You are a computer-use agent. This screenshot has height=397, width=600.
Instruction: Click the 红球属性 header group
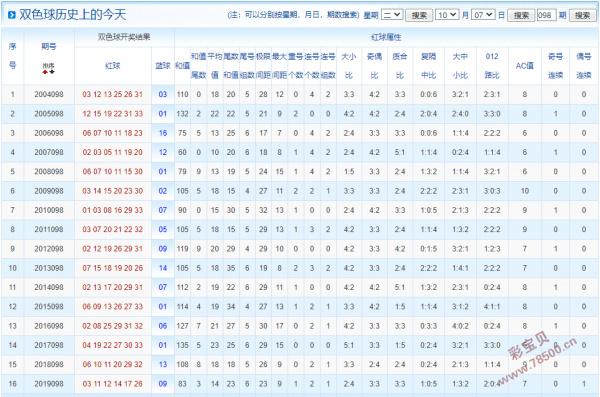pos(386,37)
